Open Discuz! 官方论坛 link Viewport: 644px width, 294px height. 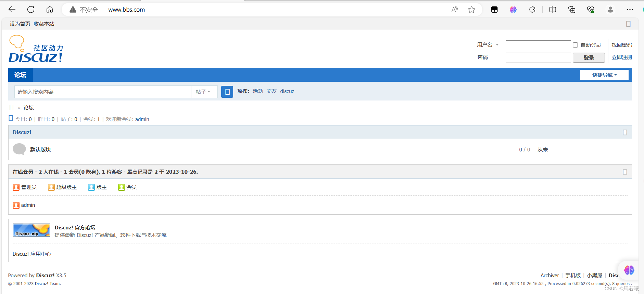tap(75, 227)
